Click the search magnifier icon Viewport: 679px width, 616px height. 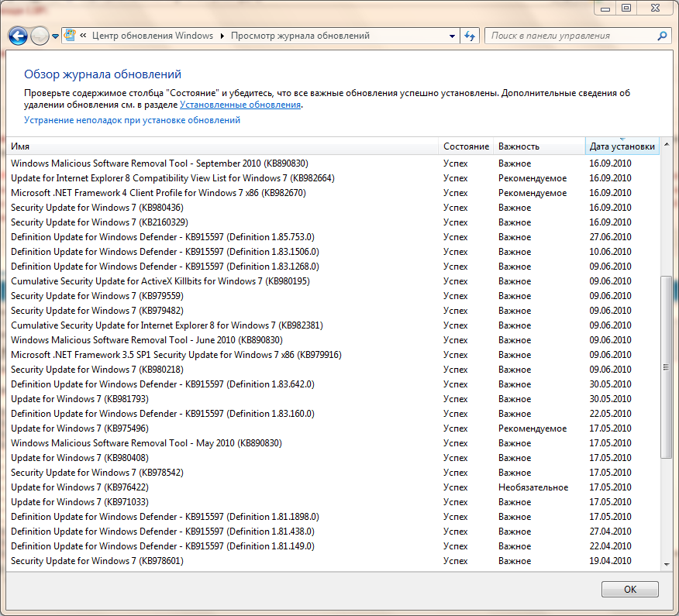coord(662,36)
